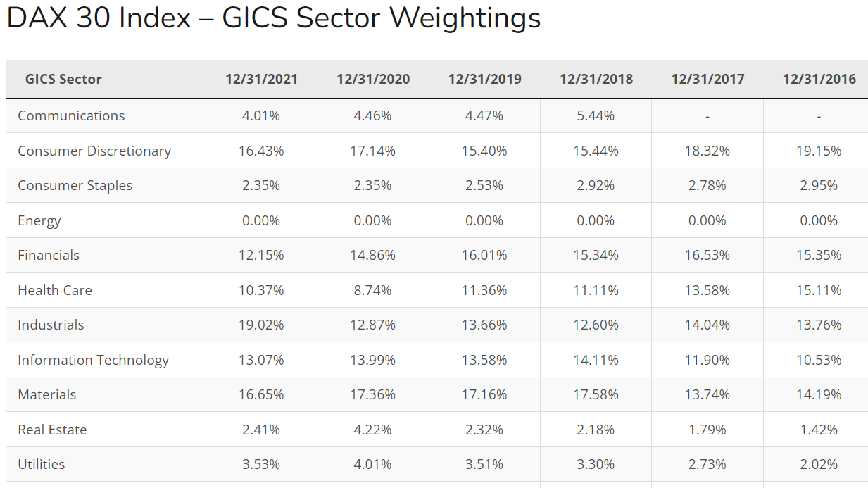Select the Financials row label

click(x=49, y=256)
